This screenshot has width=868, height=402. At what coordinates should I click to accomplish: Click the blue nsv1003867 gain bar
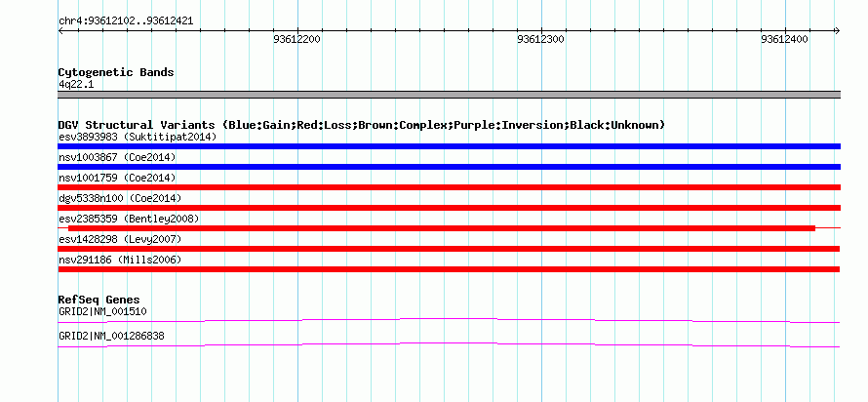(449, 167)
